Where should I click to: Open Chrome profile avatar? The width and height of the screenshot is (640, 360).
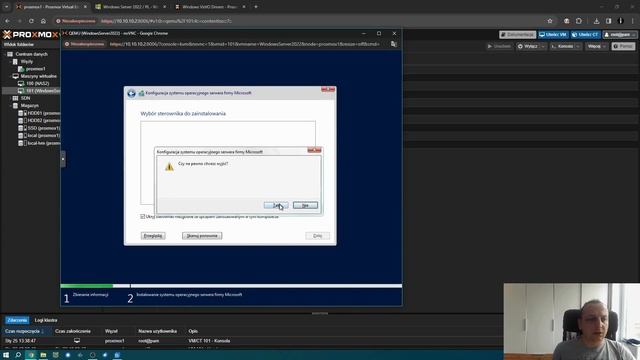click(620, 21)
